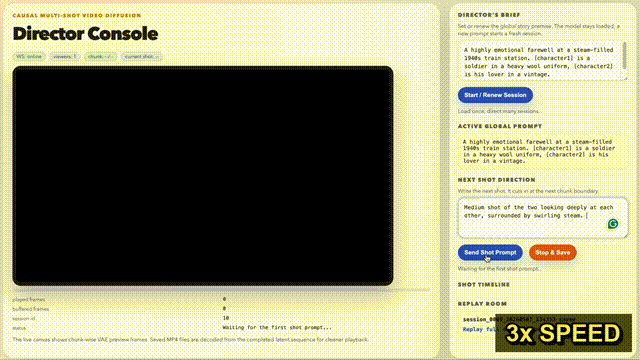Click the played frames label
The width and height of the screenshot is (640, 360).
coord(29,300)
